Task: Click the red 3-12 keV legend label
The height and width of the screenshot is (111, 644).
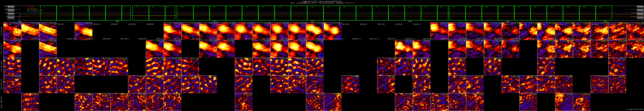Action: 30,7
